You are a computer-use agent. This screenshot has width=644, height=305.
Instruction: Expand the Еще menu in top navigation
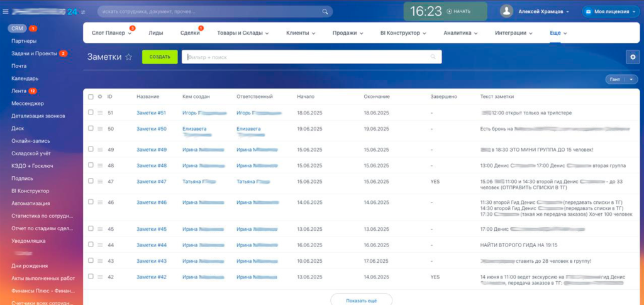pos(558,33)
